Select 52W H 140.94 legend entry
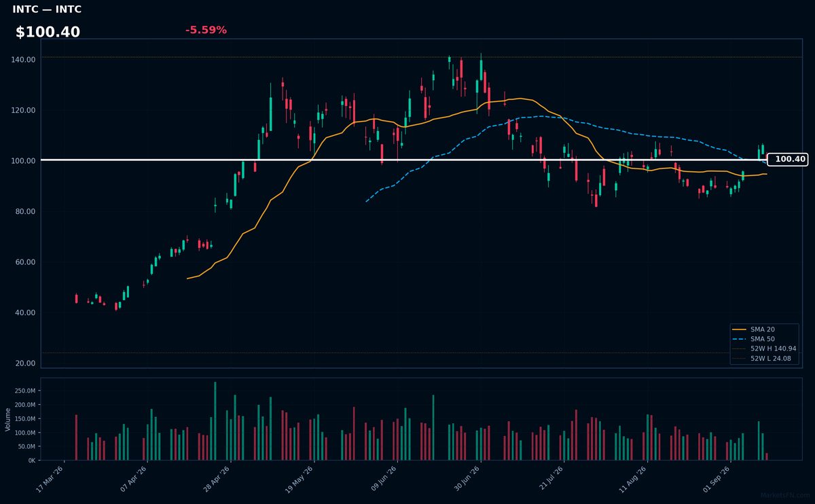 coord(764,348)
